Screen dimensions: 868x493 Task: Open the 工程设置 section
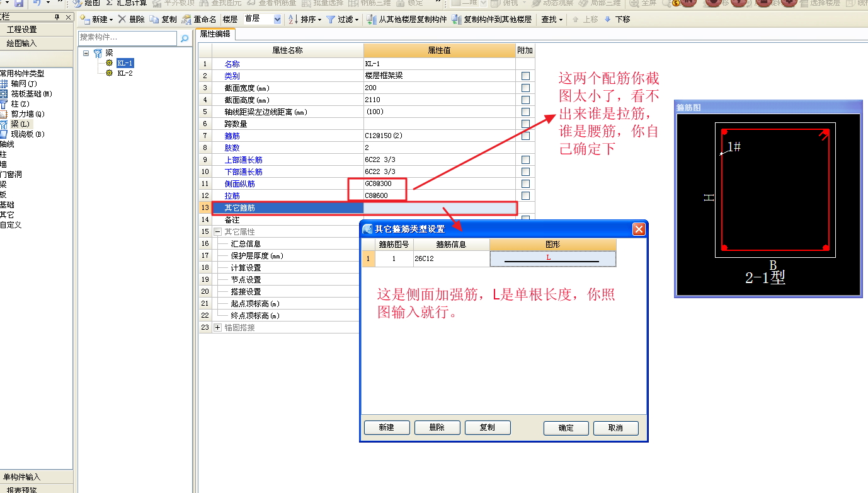[37, 30]
